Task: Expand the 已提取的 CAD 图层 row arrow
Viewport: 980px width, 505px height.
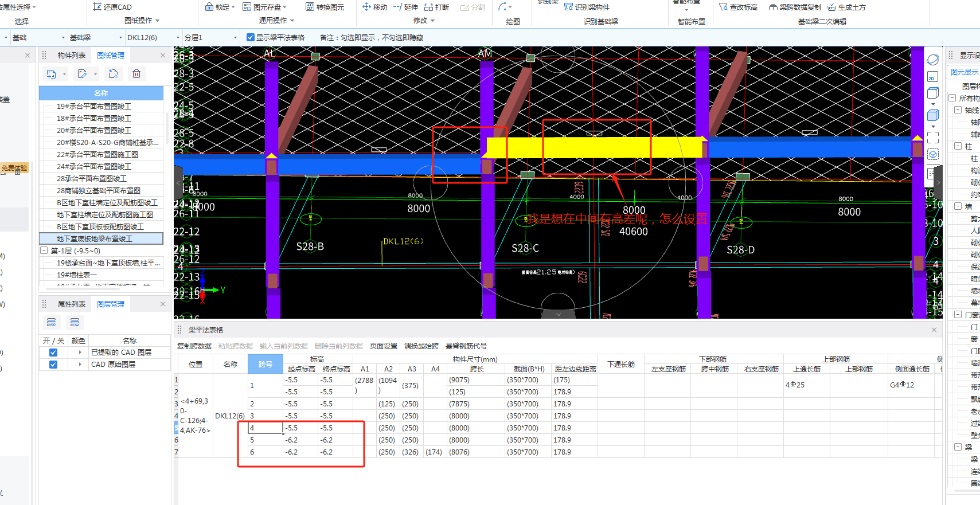Action: (80, 353)
